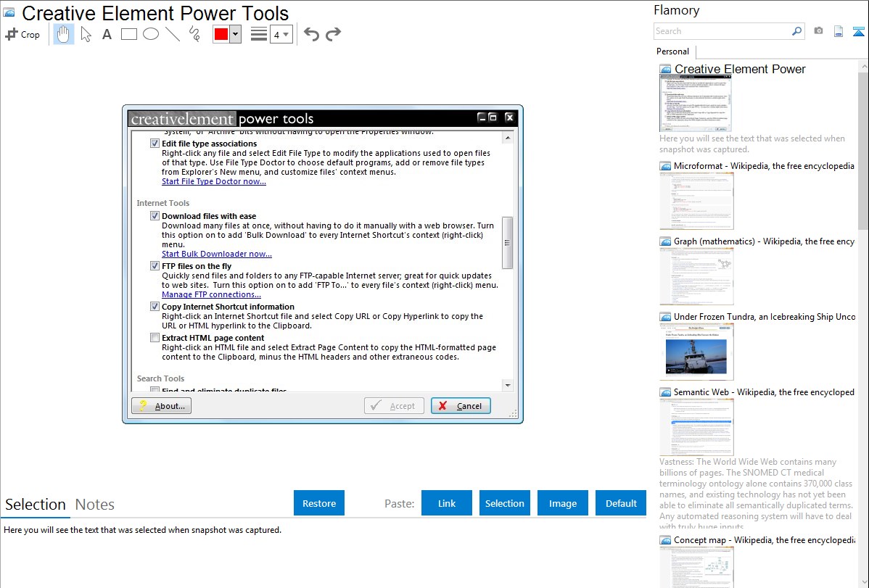Enable Extract HTML page content
The width and height of the screenshot is (869, 588).
[155, 338]
